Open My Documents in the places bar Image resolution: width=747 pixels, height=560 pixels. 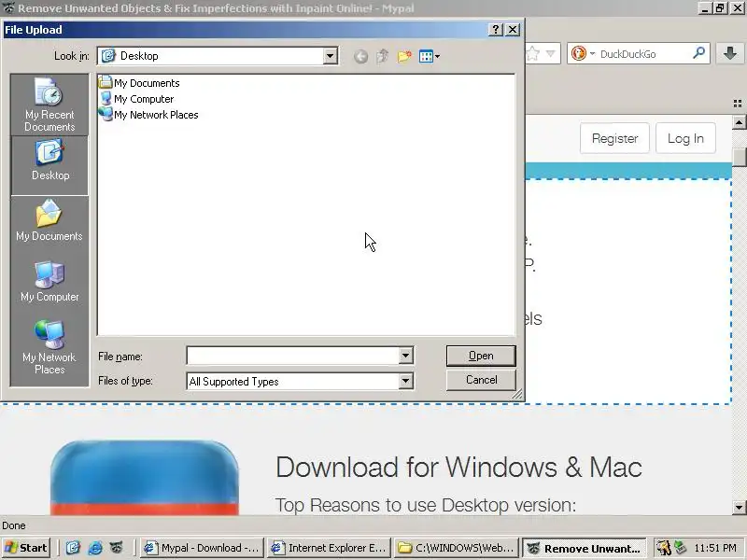pos(49,221)
